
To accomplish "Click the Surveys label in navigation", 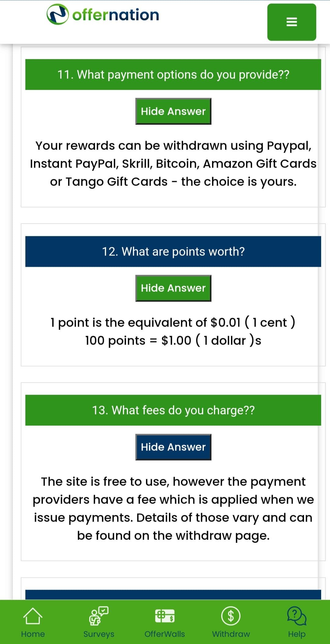I will coord(99,634).
